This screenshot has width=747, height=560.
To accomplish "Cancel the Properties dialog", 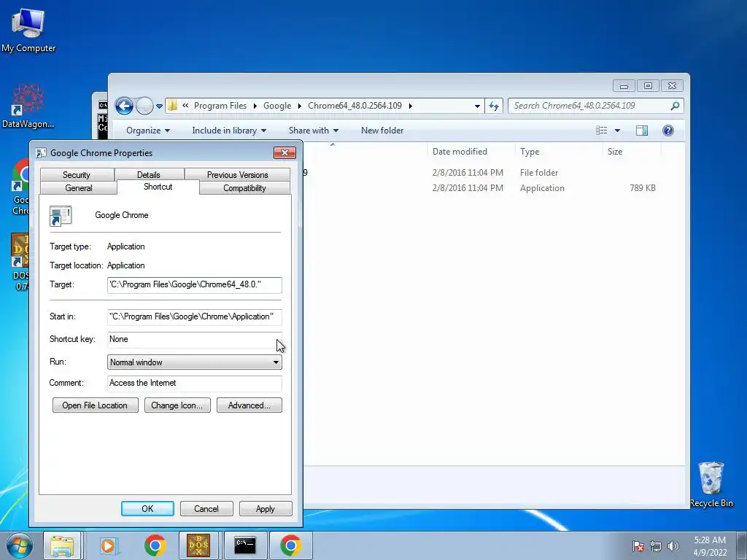I will pos(206,508).
